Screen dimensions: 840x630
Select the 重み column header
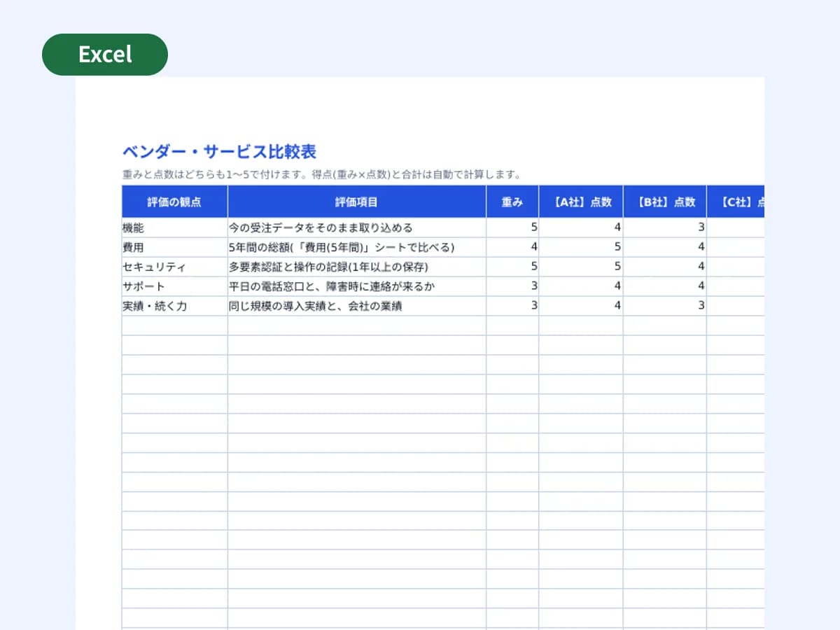(x=512, y=202)
